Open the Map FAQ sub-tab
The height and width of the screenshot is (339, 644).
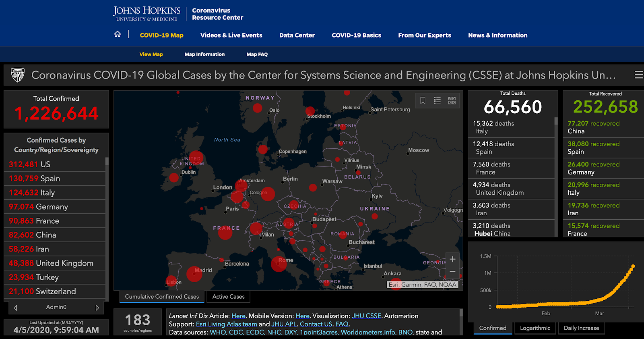click(257, 54)
